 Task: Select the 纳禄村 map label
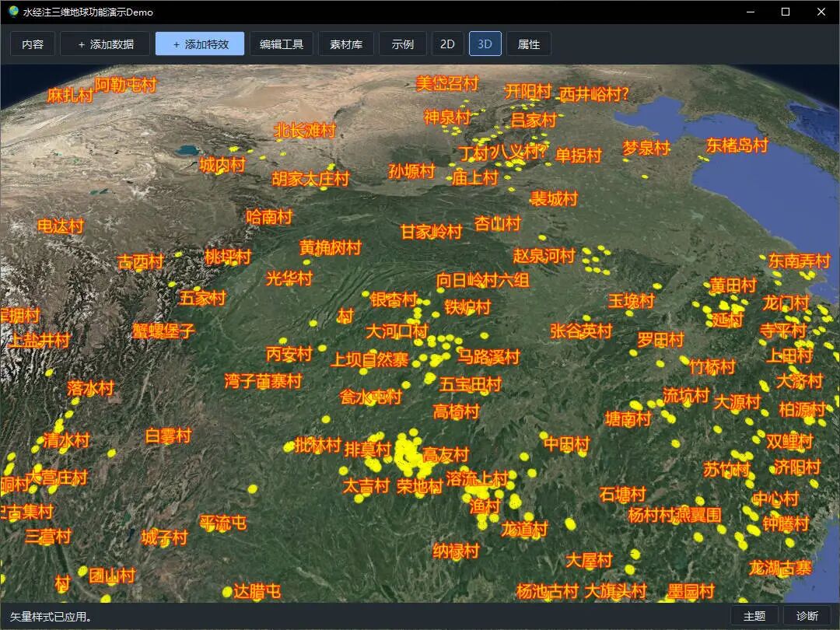pyautogui.click(x=456, y=551)
